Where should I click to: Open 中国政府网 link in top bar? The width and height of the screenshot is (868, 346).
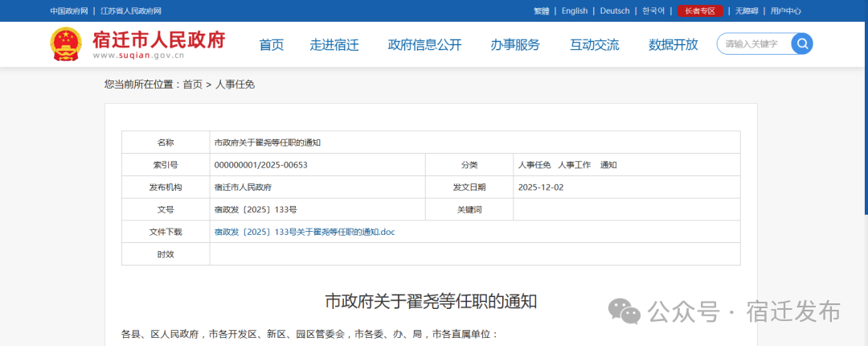(68, 10)
